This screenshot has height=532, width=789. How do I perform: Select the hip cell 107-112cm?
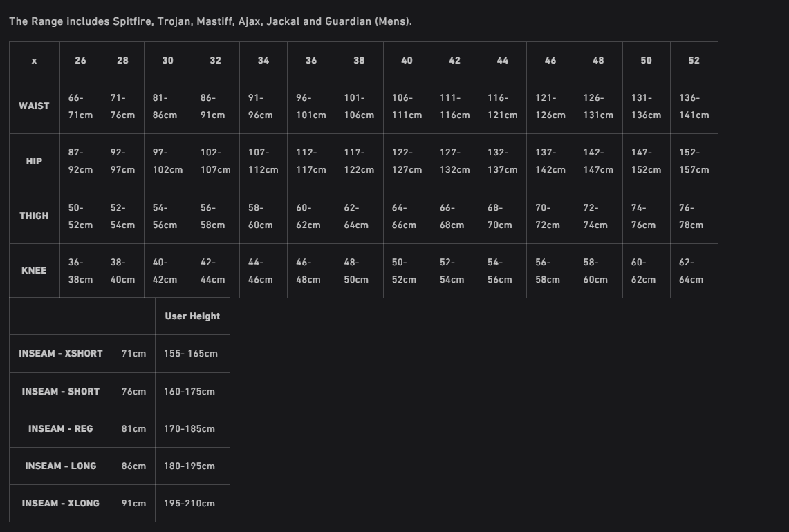(x=263, y=162)
